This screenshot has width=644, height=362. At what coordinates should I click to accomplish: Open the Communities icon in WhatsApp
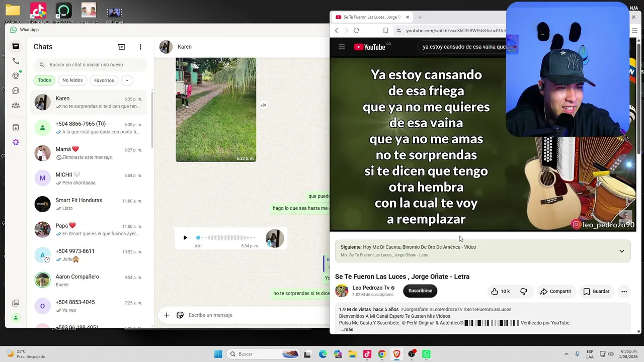[16, 105]
